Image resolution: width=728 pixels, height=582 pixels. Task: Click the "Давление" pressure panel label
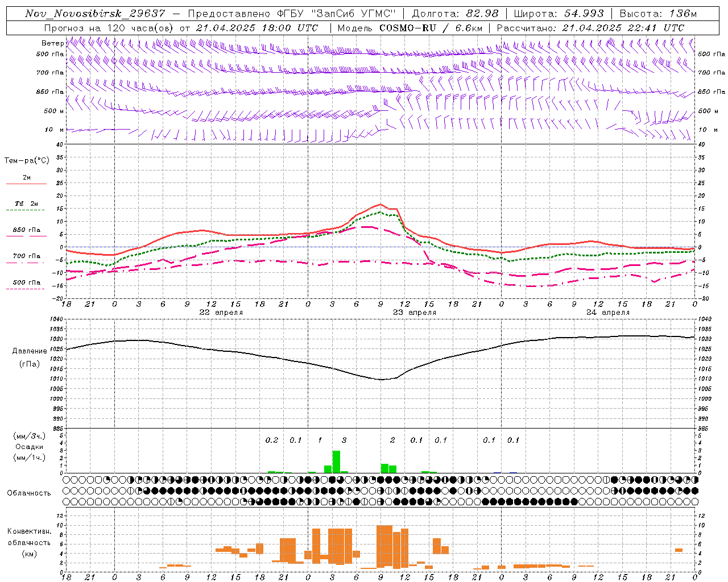pyautogui.click(x=30, y=351)
